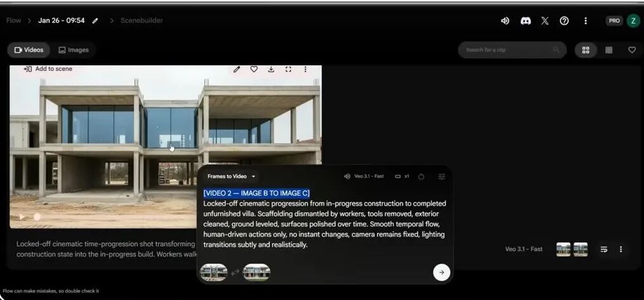Open the help question mark icon

tap(564, 20)
